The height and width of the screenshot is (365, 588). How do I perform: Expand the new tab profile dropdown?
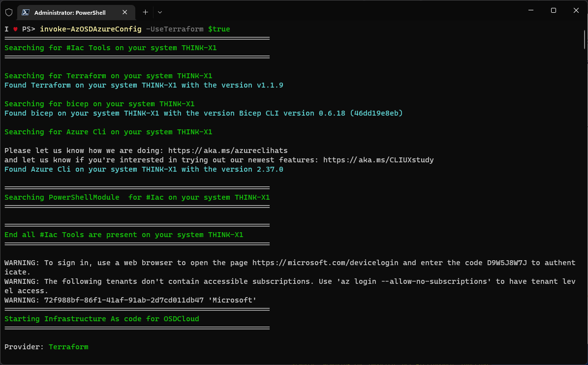[160, 12]
